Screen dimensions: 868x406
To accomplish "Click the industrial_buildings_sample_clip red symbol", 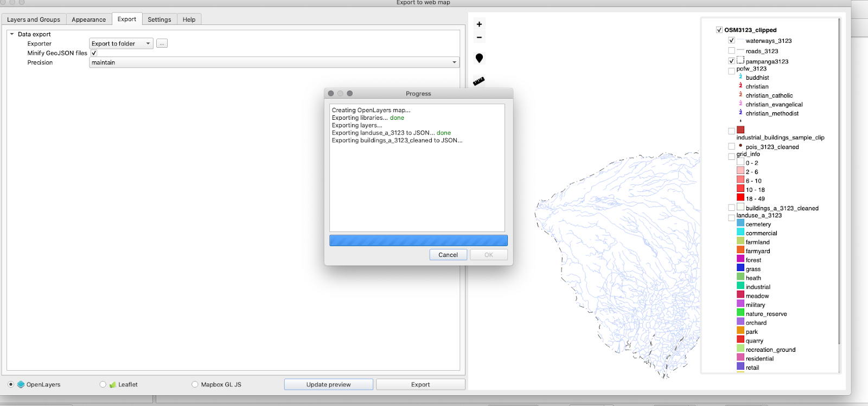I will pyautogui.click(x=741, y=130).
